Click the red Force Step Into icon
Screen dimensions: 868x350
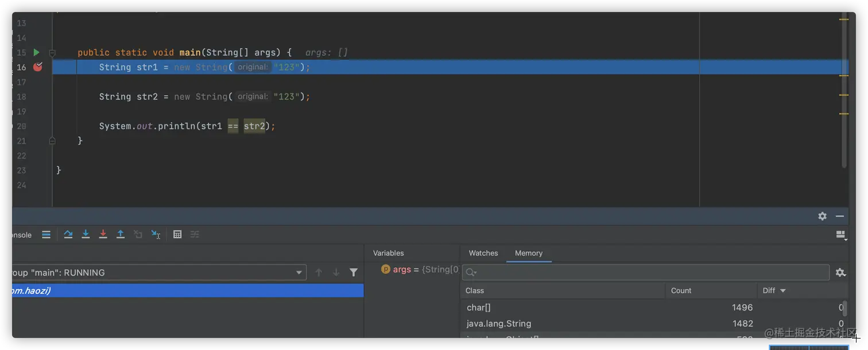[103, 234]
